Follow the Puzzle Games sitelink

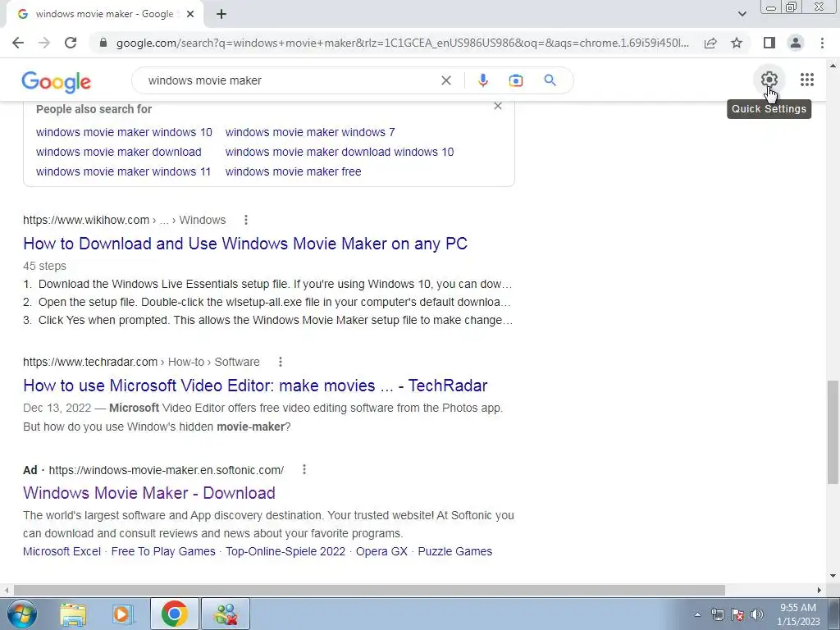click(454, 551)
